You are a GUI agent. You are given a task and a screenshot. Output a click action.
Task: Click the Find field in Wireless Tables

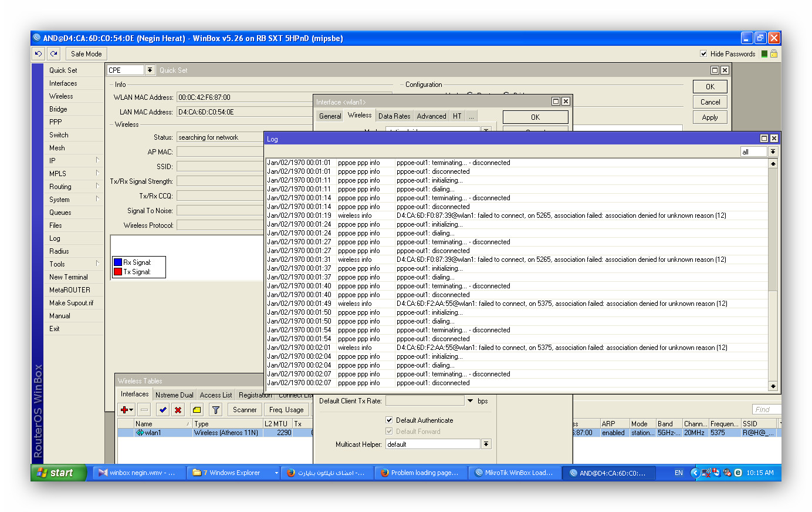tap(766, 409)
